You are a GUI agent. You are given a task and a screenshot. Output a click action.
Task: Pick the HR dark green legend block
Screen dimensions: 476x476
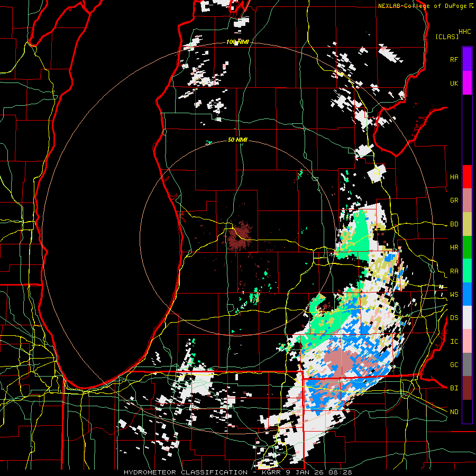pos(467,247)
